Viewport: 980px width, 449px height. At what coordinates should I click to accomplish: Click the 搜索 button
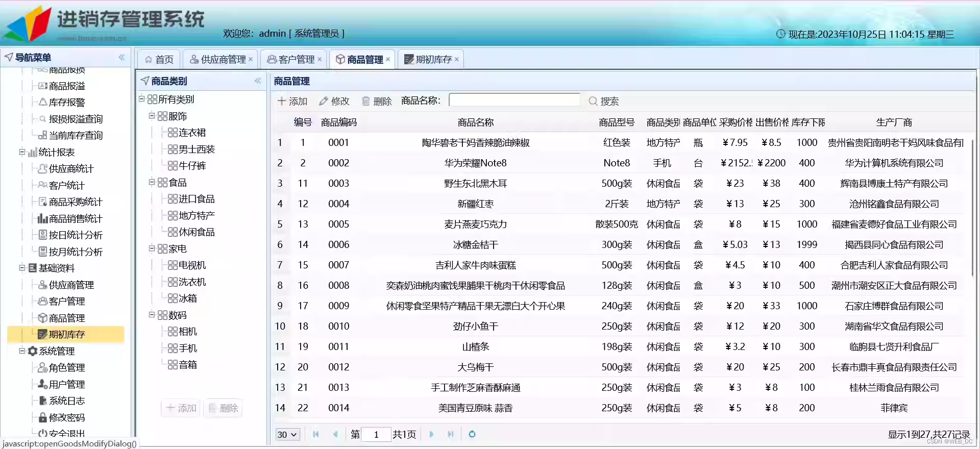coord(604,101)
